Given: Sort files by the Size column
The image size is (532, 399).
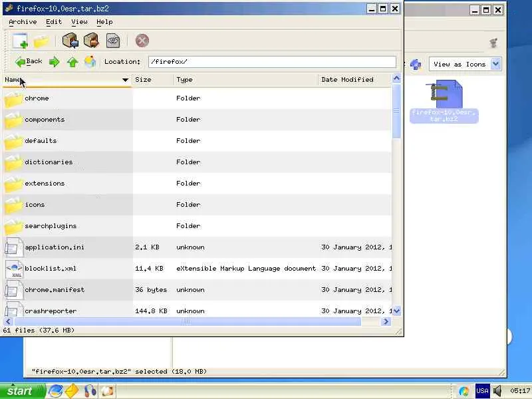Looking at the screenshot, I should click(153, 80).
